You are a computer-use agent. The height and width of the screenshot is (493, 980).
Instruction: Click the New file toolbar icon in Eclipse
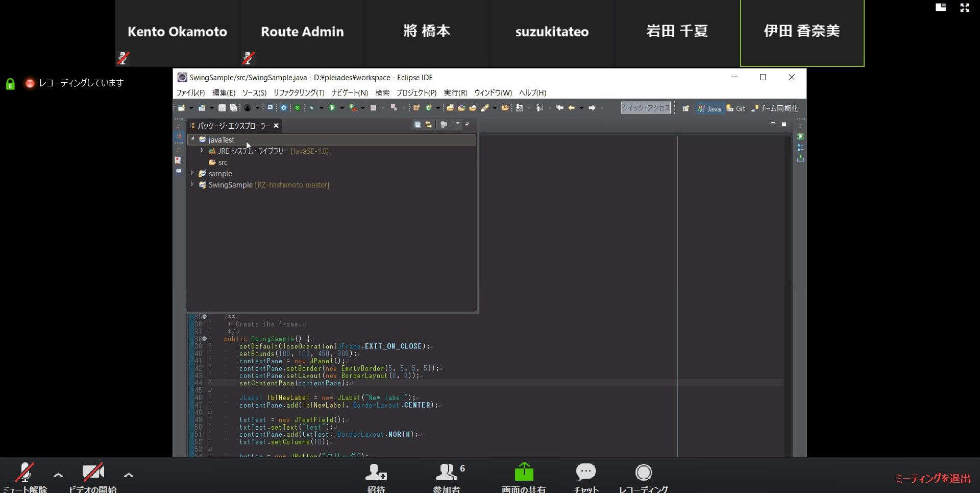(181, 108)
